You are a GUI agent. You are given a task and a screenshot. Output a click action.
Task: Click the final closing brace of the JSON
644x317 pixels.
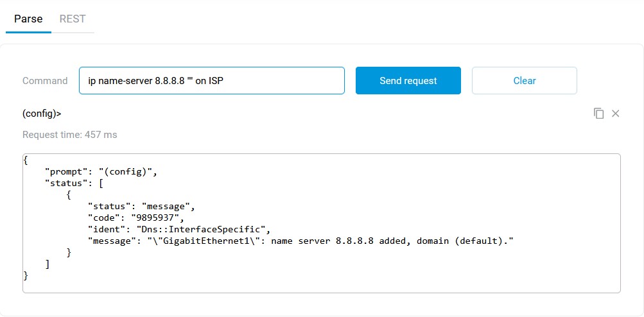click(26, 275)
